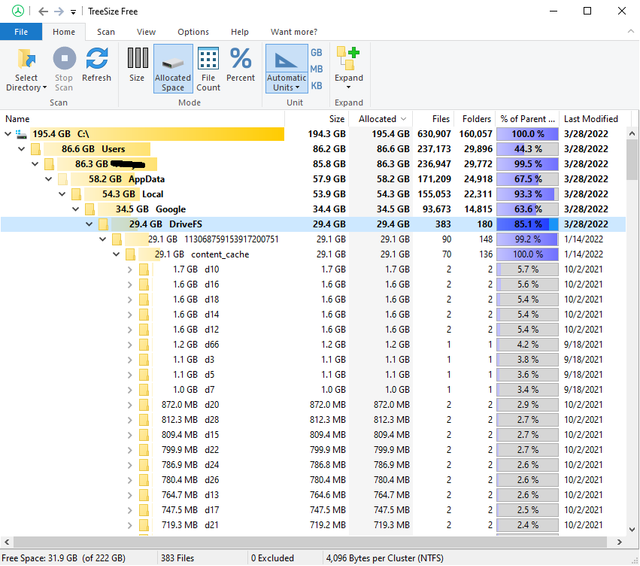Expand the d10 folder
Viewport: 640px width, 566px height.
(x=130, y=270)
